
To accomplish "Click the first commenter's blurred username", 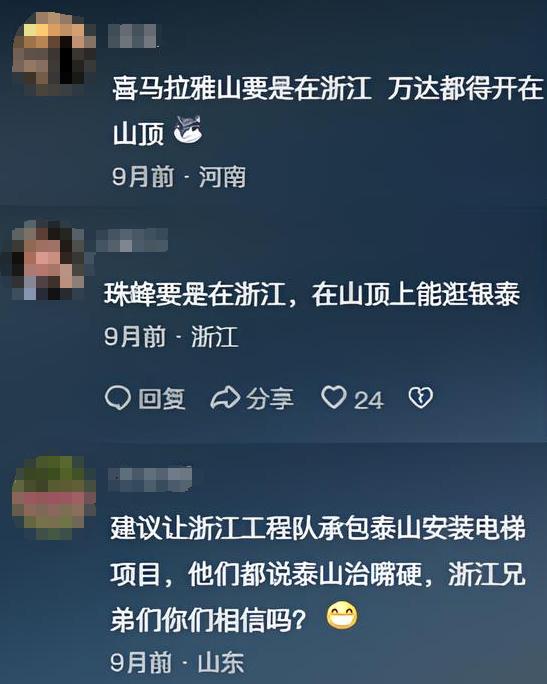I will pyautogui.click(x=132, y=36).
